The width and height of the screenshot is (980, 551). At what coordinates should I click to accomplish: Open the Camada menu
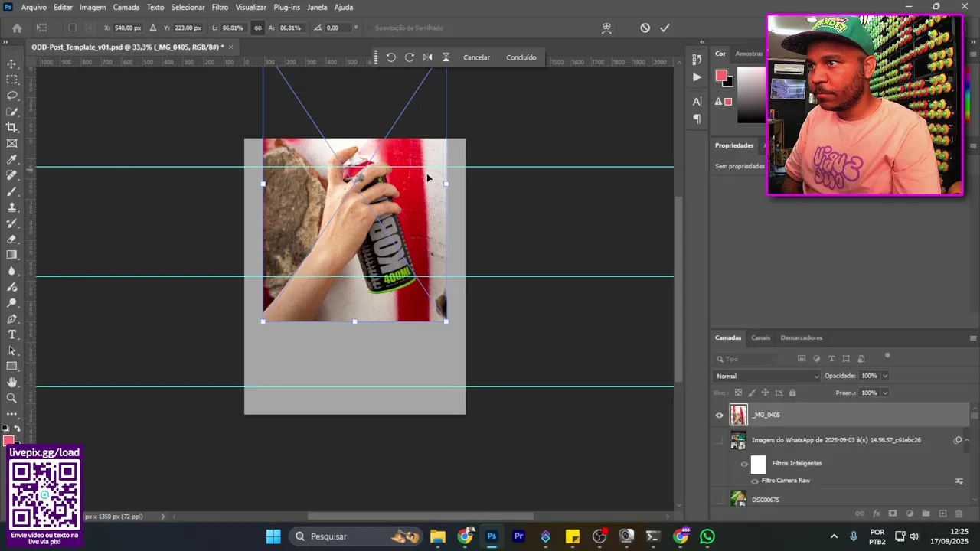point(126,7)
